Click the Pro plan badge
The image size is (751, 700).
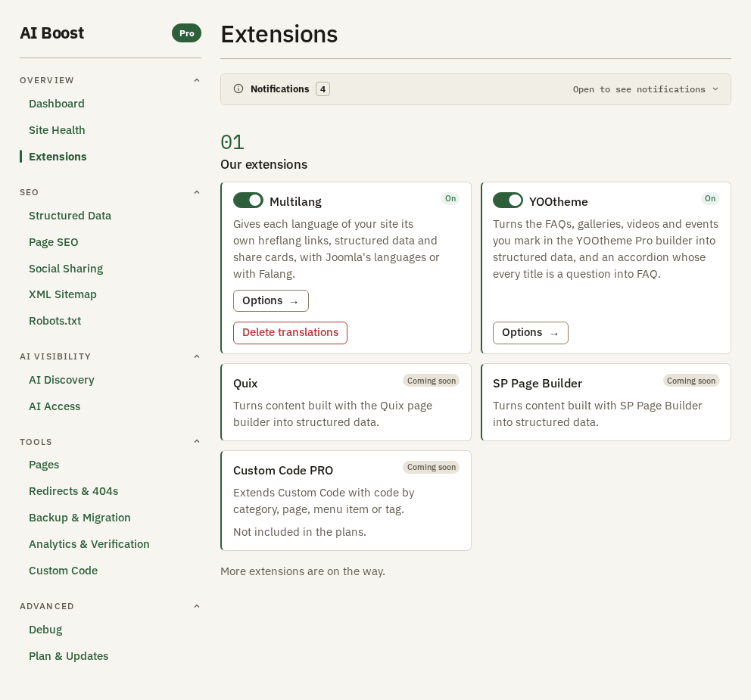[x=186, y=33]
